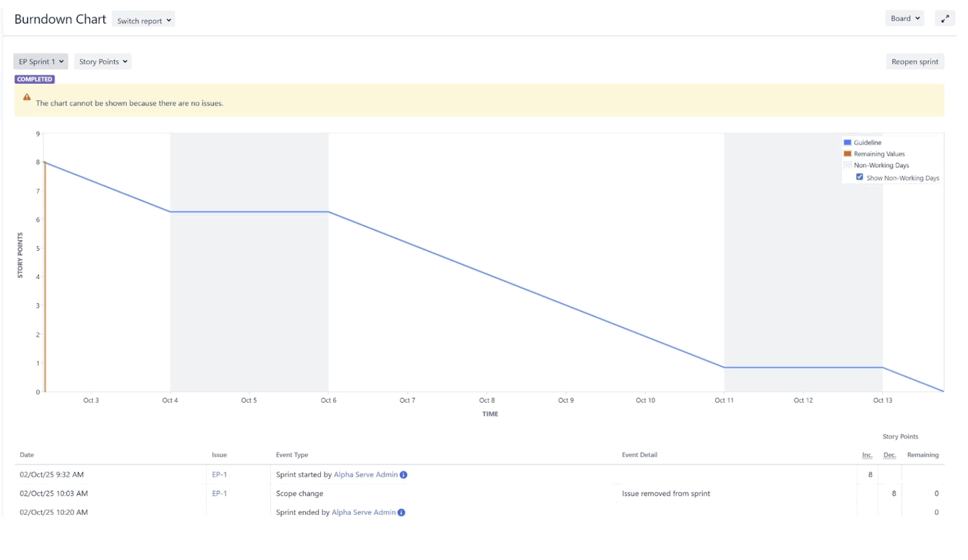Expand the Burndown Chart to fullscreen

[945, 18]
